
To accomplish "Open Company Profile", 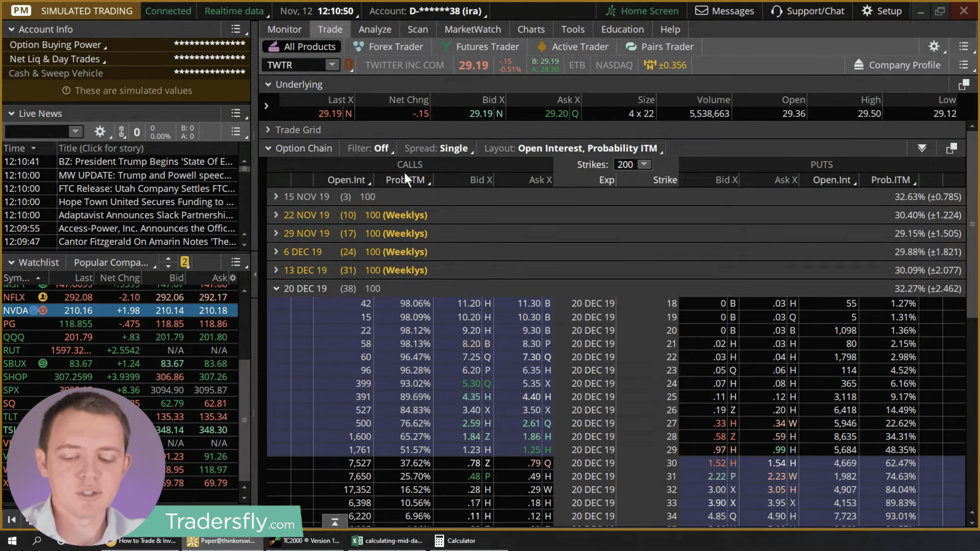I will 897,65.
